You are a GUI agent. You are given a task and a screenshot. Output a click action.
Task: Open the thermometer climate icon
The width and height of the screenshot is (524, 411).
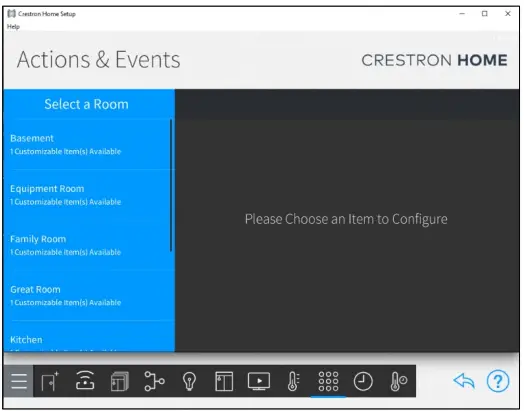tap(293, 381)
